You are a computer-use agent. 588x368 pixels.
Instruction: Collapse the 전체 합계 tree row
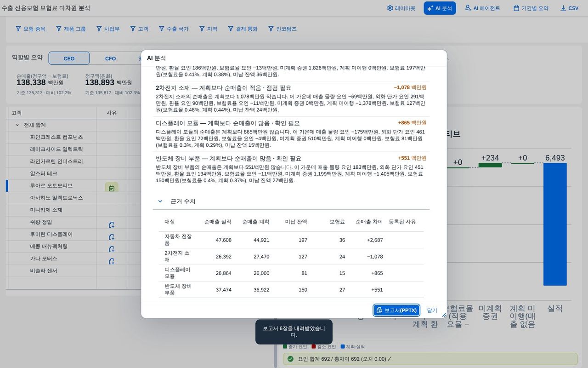pos(17,125)
